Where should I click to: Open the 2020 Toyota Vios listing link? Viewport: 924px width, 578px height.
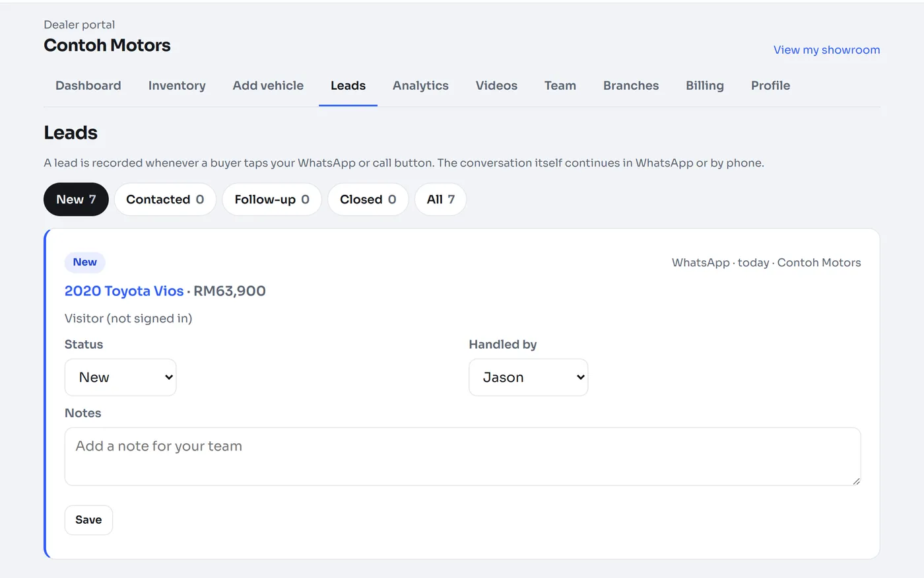(124, 291)
